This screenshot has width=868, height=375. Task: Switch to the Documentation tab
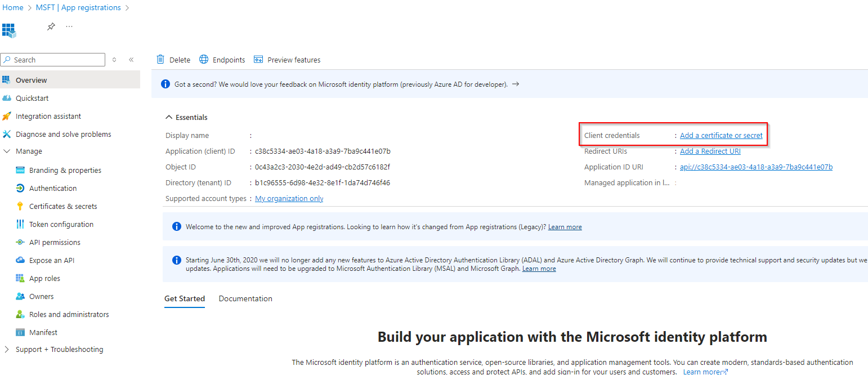pyautogui.click(x=245, y=298)
